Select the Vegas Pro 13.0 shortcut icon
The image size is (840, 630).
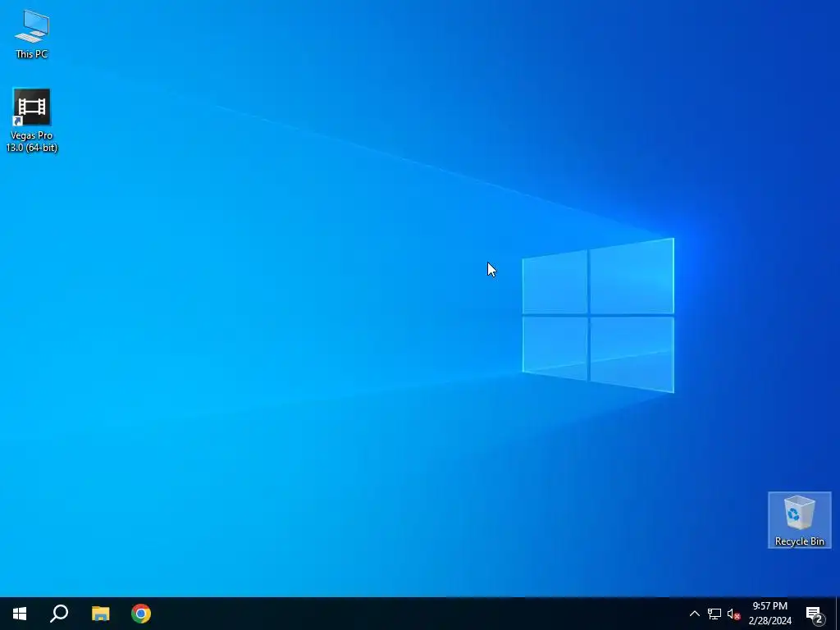[32, 107]
